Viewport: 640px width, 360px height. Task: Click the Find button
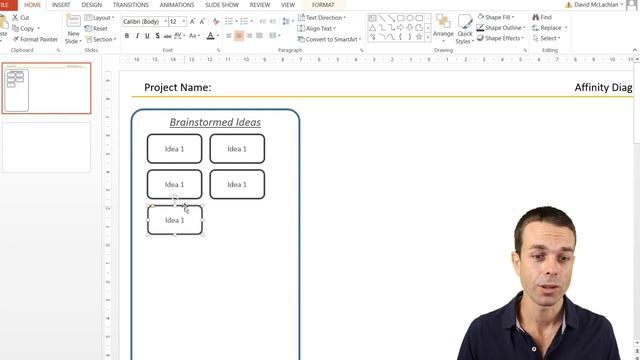point(542,17)
